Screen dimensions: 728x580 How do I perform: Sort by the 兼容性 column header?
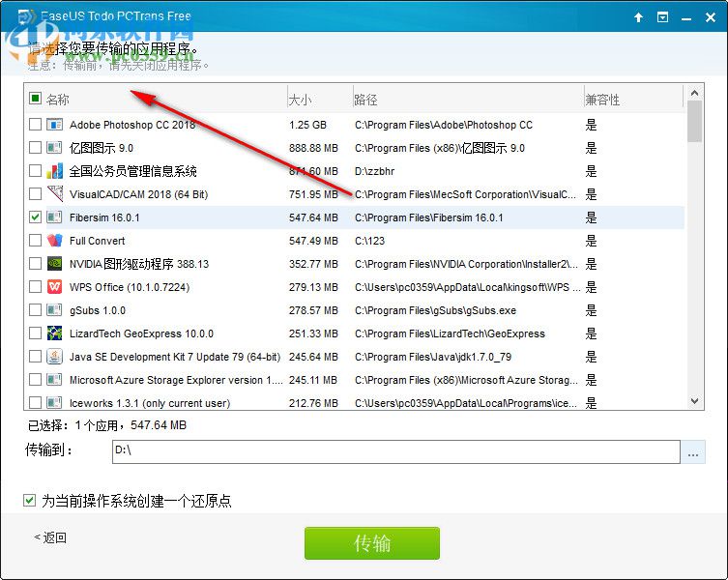602,100
